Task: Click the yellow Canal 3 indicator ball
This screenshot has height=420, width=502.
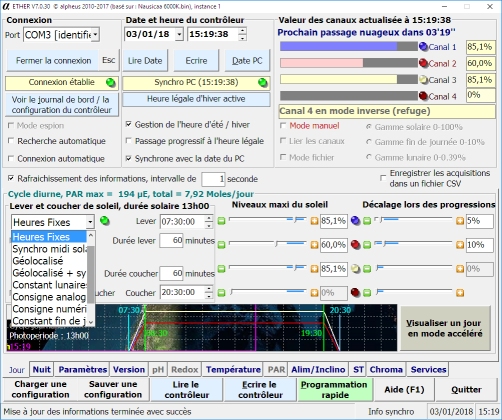Action: click(423, 80)
